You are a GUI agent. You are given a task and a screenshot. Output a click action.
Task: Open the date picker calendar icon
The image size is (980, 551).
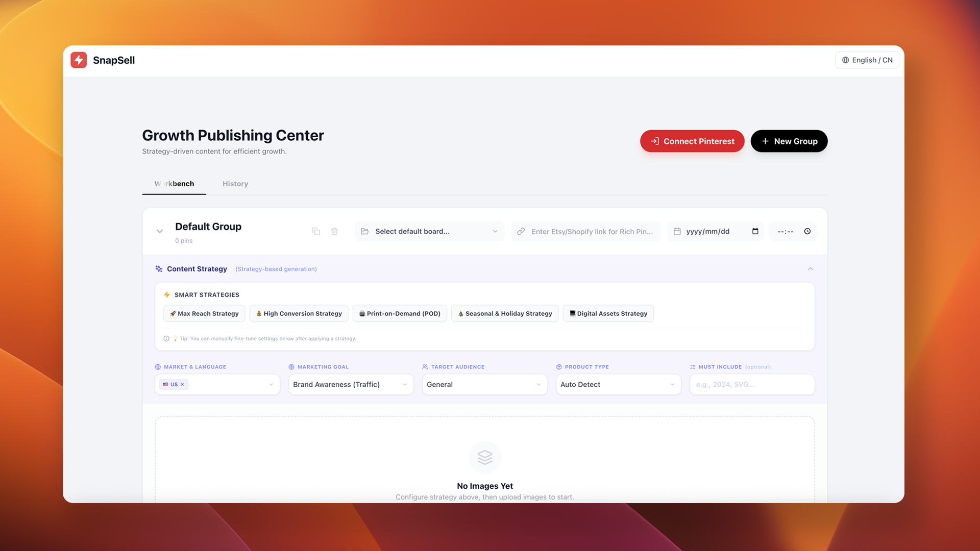755,232
